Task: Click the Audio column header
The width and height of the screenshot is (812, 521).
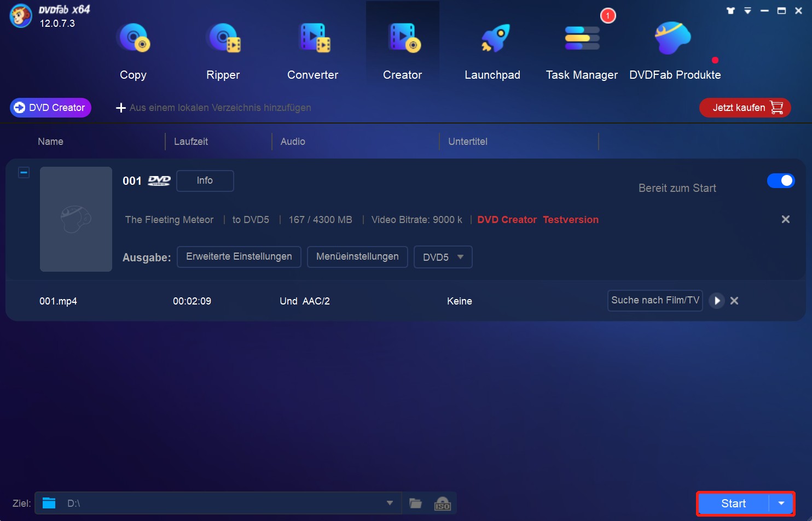Action: (x=293, y=142)
